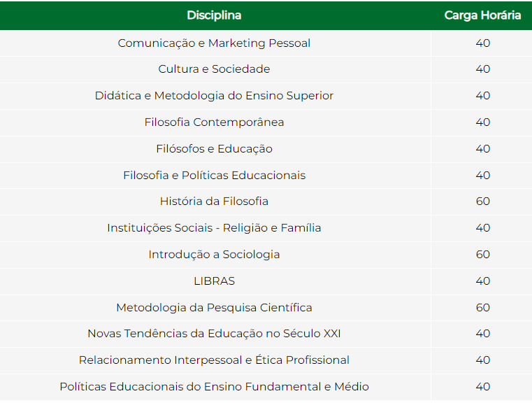Click the Disciplina column header
The width and height of the screenshot is (532, 403).
214,15
